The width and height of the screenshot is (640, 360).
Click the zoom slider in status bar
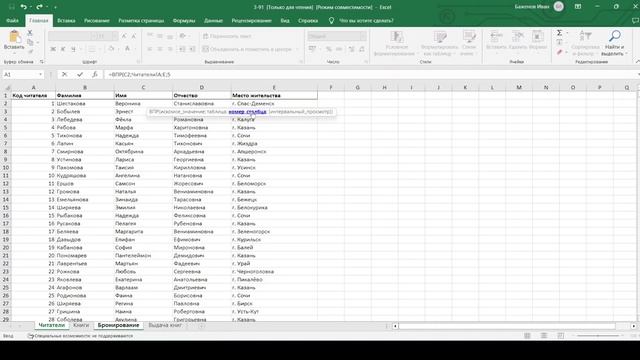pyautogui.click(x=598, y=336)
